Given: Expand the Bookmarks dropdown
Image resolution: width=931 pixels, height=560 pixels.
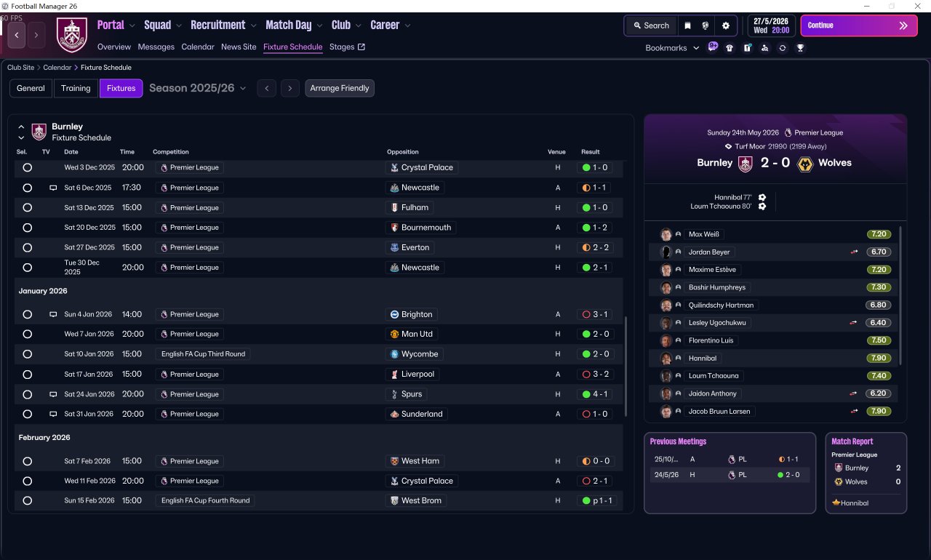Looking at the screenshot, I should click(673, 48).
